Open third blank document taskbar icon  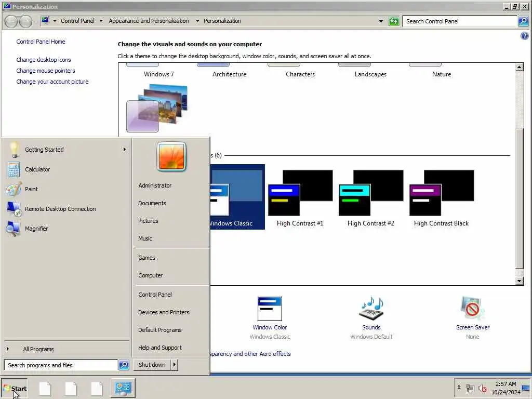coord(97,389)
